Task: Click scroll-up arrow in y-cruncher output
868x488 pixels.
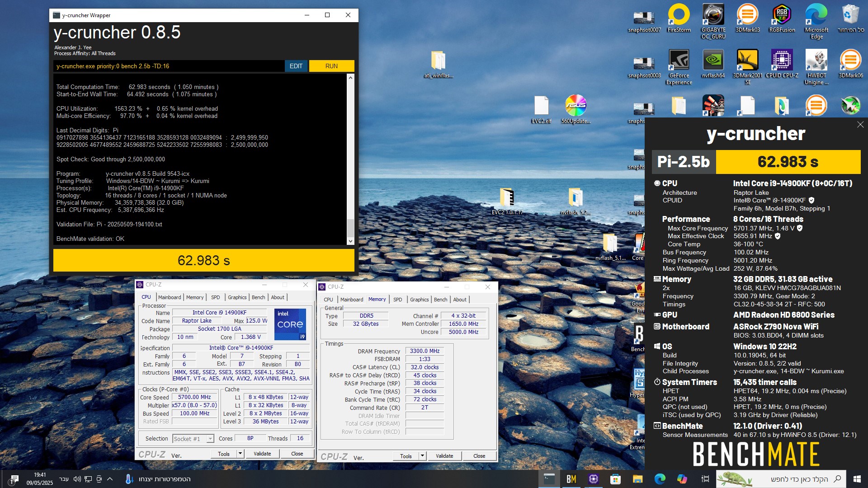Action: click(350, 78)
